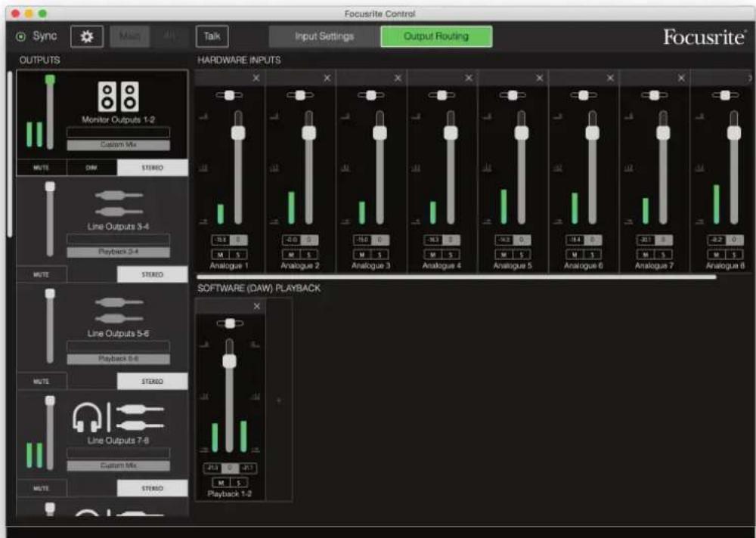This screenshot has width=756, height=538.
Task: Click the name field of Line Outputs 5-6
Action: pos(118,347)
